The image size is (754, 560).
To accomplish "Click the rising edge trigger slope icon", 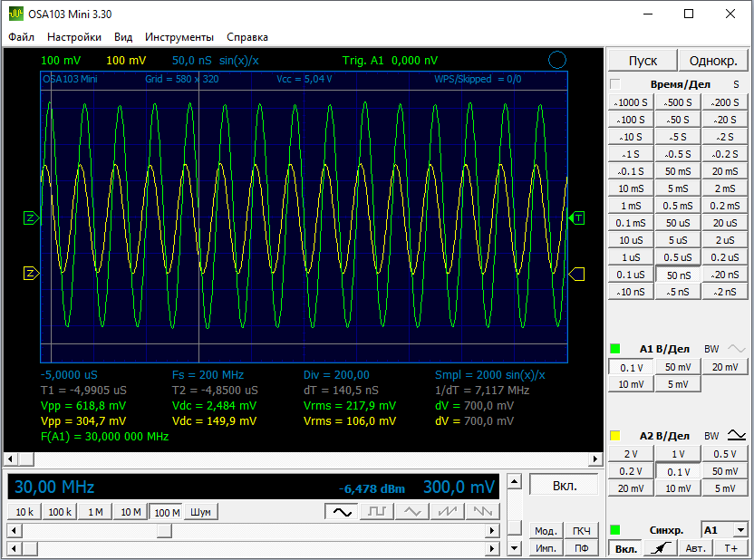I will click(662, 548).
